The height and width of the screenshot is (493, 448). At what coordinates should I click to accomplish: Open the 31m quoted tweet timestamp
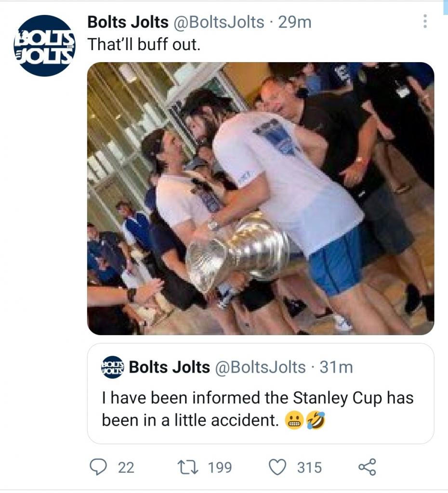click(x=336, y=367)
